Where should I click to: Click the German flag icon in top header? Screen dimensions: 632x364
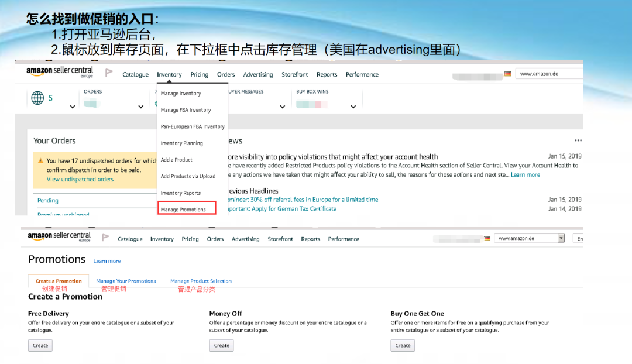click(x=508, y=74)
